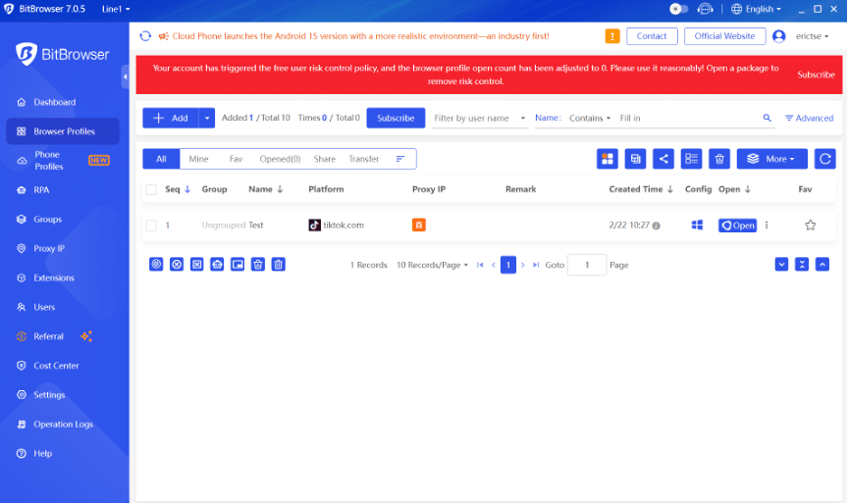Image resolution: width=848 pixels, height=504 pixels.
Task: Click the orange alert notice icon
Action: pyautogui.click(x=612, y=36)
